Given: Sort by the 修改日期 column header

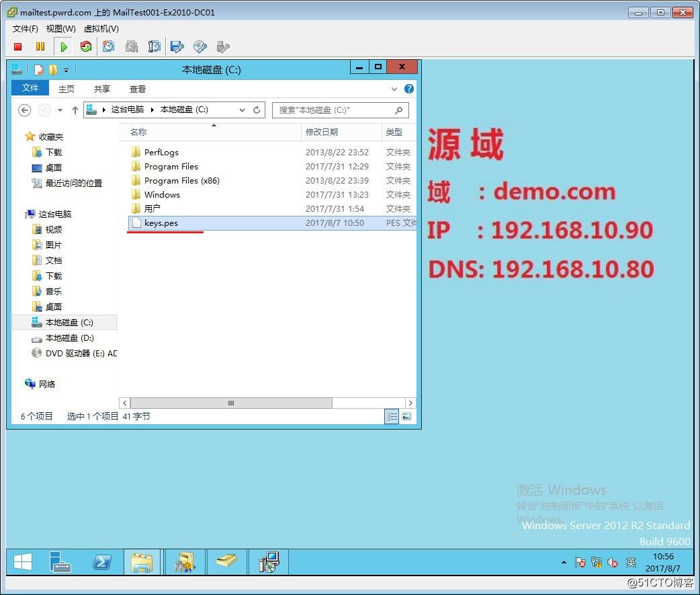Looking at the screenshot, I should (x=341, y=132).
